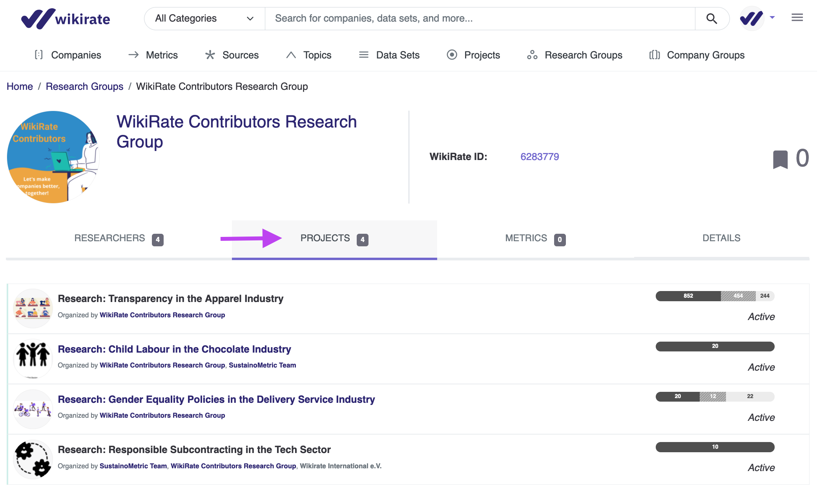The image size is (819, 504).
Task: Click the Sources asterisk icon
Action: pos(210,55)
